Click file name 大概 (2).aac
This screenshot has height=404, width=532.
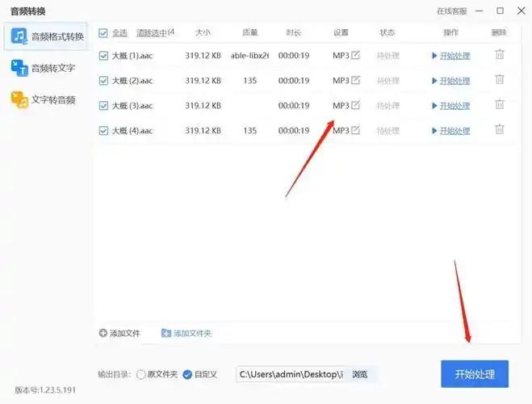pos(132,81)
